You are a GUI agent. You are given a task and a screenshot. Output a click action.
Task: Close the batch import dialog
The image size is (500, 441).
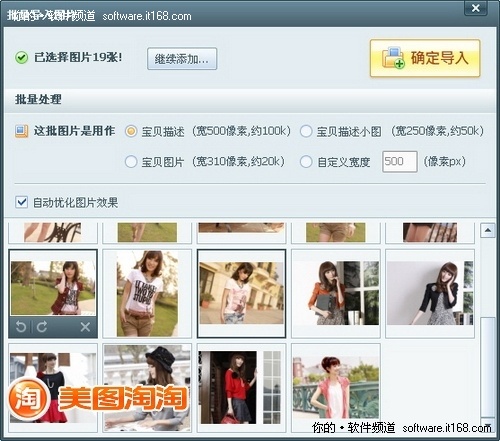pyautogui.click(x=476, y=8)
